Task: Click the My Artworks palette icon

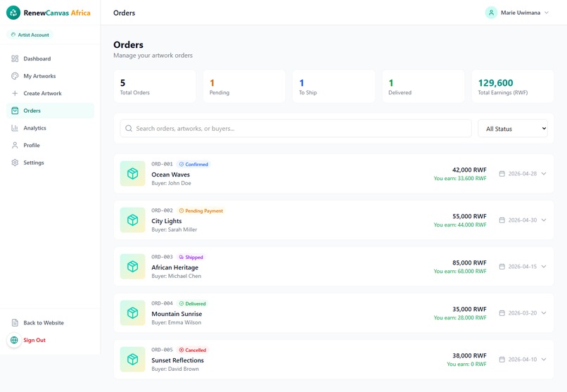Action: coord(15,76)
